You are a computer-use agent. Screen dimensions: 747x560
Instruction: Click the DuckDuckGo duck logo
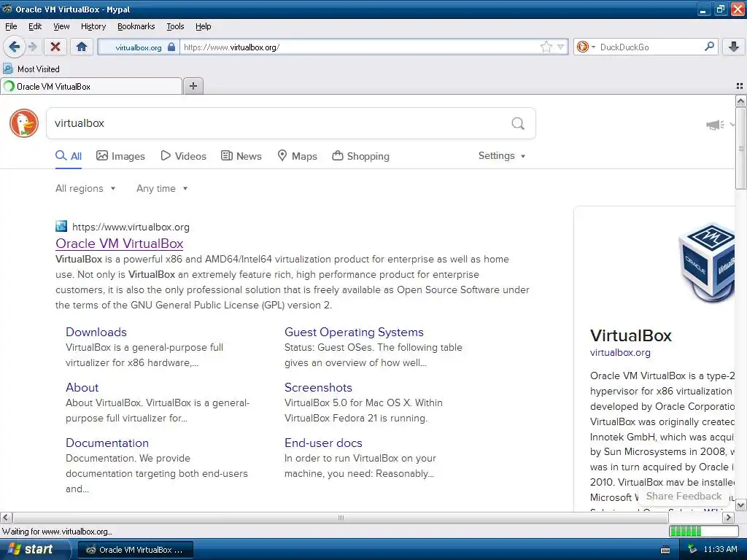[x=24, y=123]
